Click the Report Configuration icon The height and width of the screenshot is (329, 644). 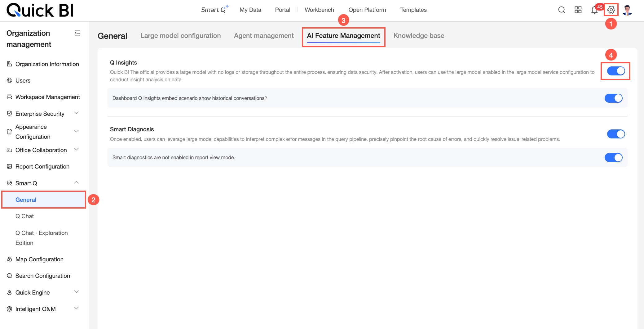pos(10,166)
